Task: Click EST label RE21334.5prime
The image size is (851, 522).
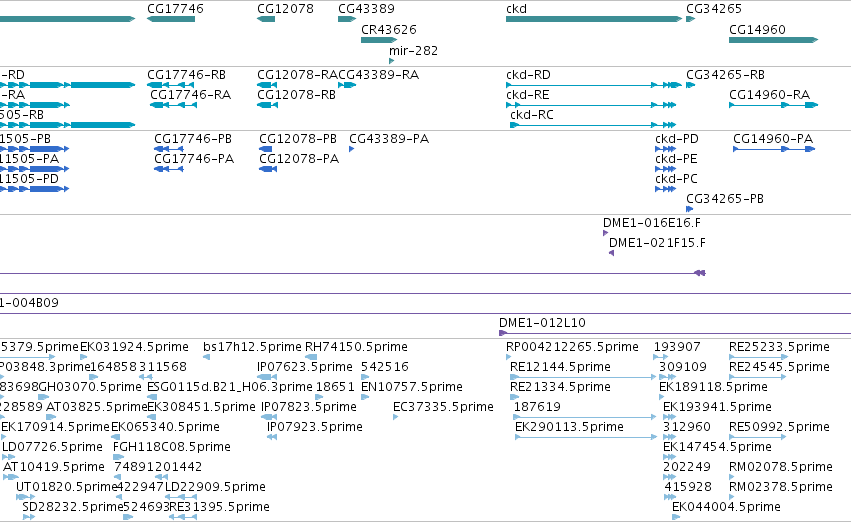Action: point(560,386)
